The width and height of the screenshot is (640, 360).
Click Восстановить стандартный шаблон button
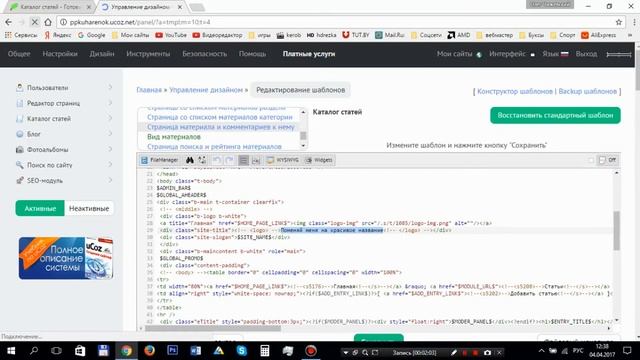(555, 115)
